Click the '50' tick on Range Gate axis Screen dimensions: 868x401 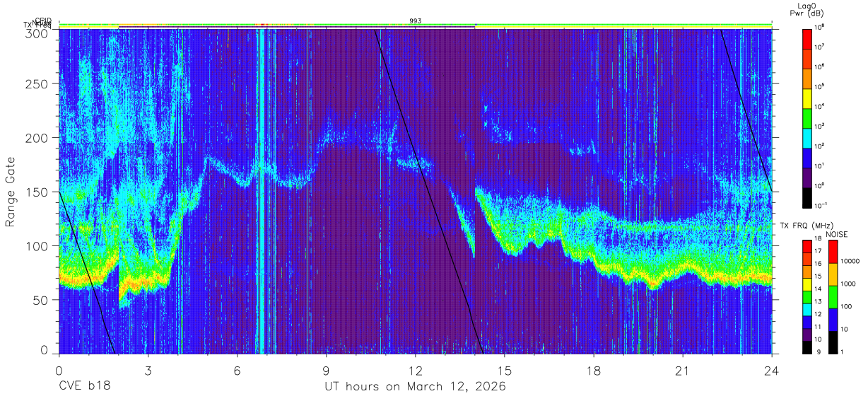(x=42, y=300)
